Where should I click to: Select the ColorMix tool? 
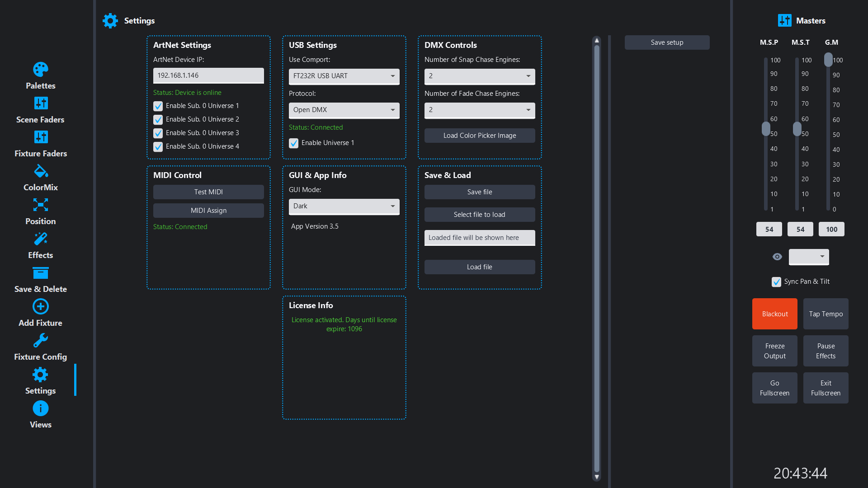pos(40,171)
